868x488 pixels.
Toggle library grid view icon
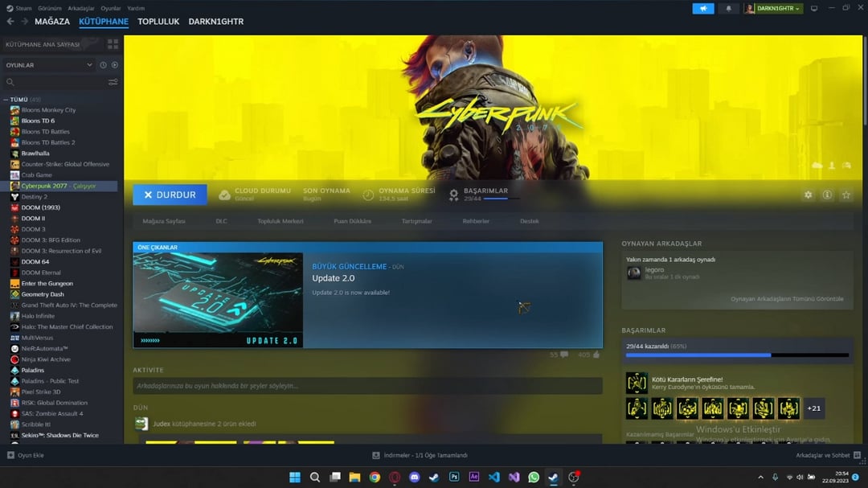coord(113,43)
